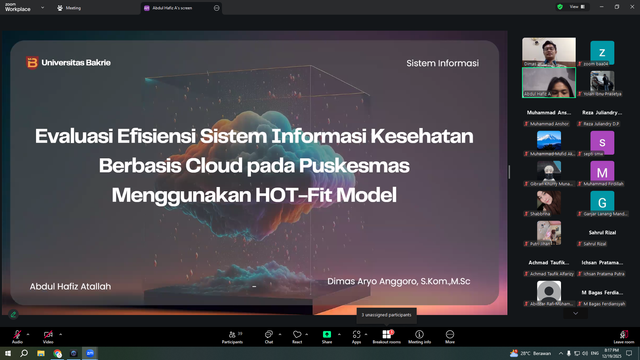Click the green Share screen button

(327, 337)
